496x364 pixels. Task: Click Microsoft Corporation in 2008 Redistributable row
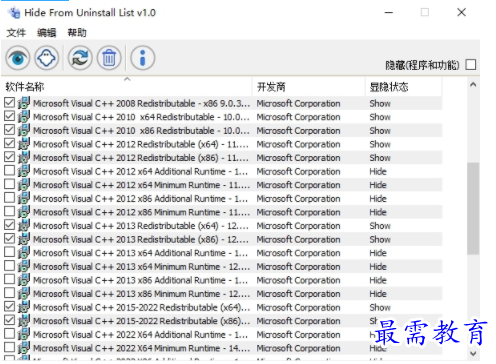pyautogui.click(x=298, y=103)
